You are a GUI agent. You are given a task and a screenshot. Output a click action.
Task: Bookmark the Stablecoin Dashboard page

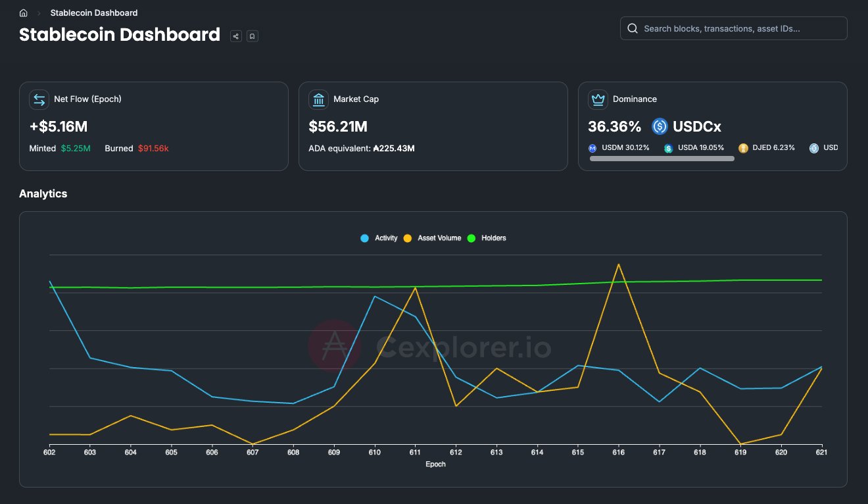[x=252, y=36]
